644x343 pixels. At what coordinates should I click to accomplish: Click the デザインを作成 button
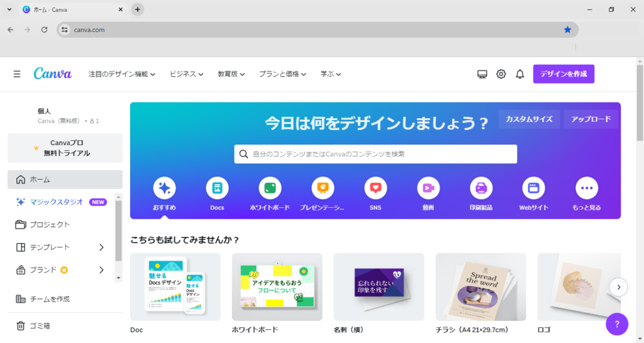coord(563,74)
